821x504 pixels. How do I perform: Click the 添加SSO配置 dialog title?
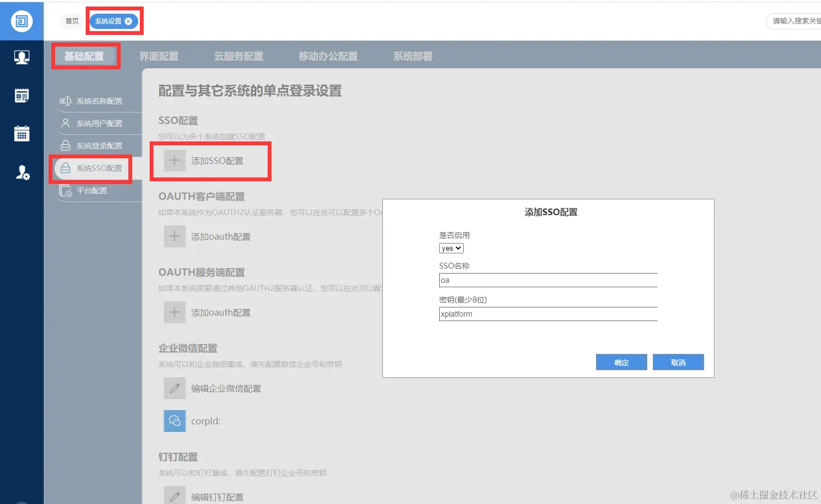551,212
